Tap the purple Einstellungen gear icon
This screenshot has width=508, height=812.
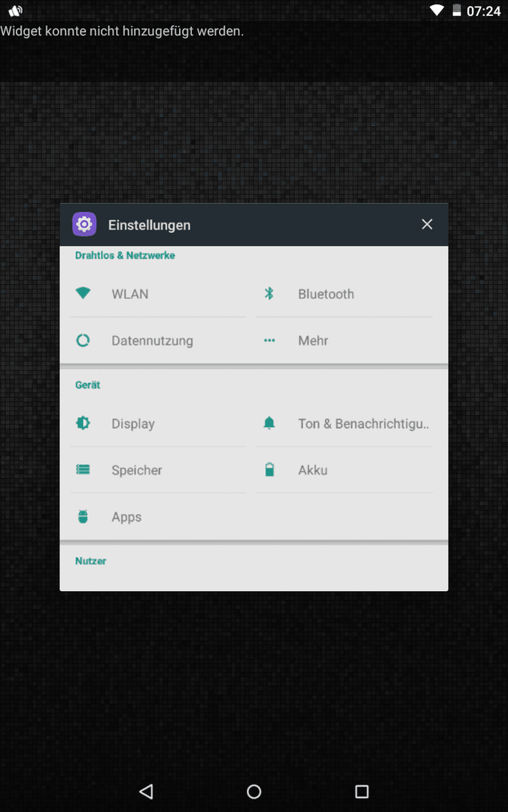pos(84,224)
